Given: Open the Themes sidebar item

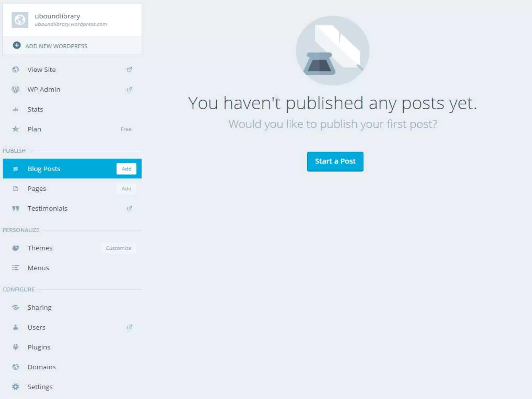Looking at the screenshot, I should pos(40,248).
